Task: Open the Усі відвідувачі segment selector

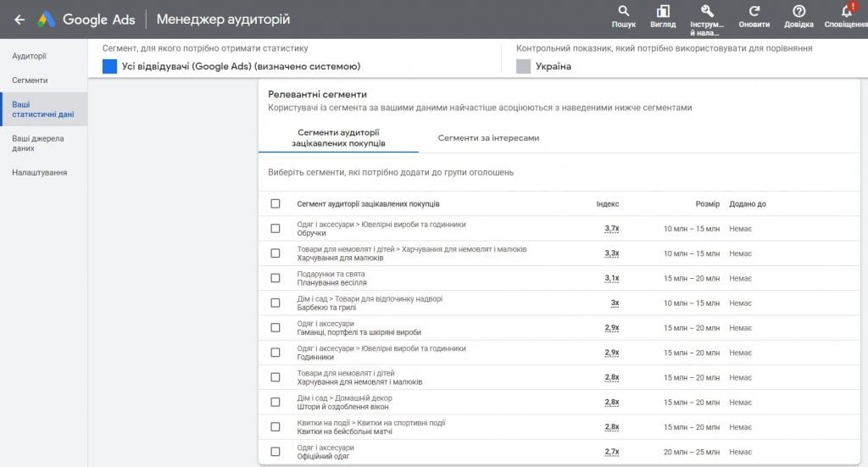Action: [241, 66]
